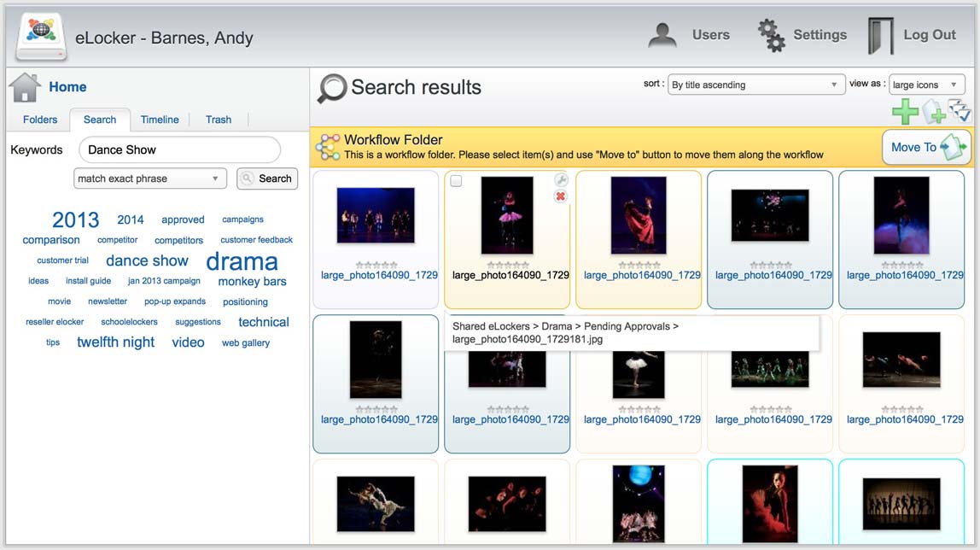Screen dimensions: 980x550
Task: Click the web gallery tag
Action: [246, 342]
